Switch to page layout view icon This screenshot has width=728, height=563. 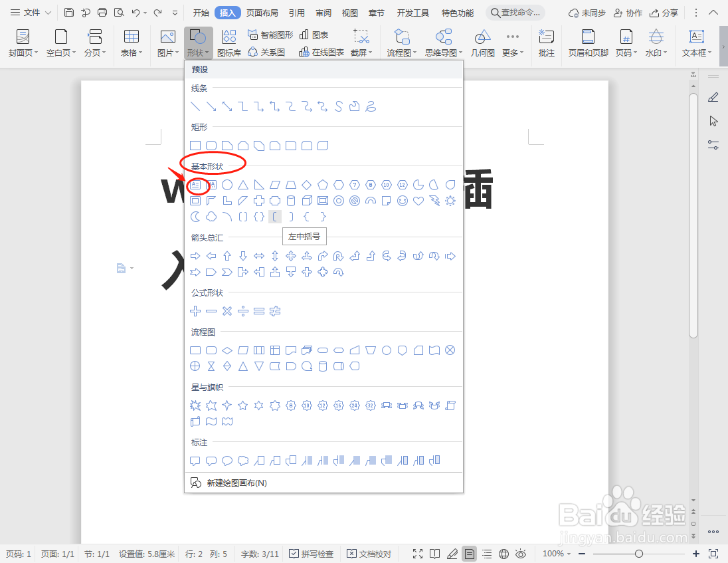pos(470,554)
